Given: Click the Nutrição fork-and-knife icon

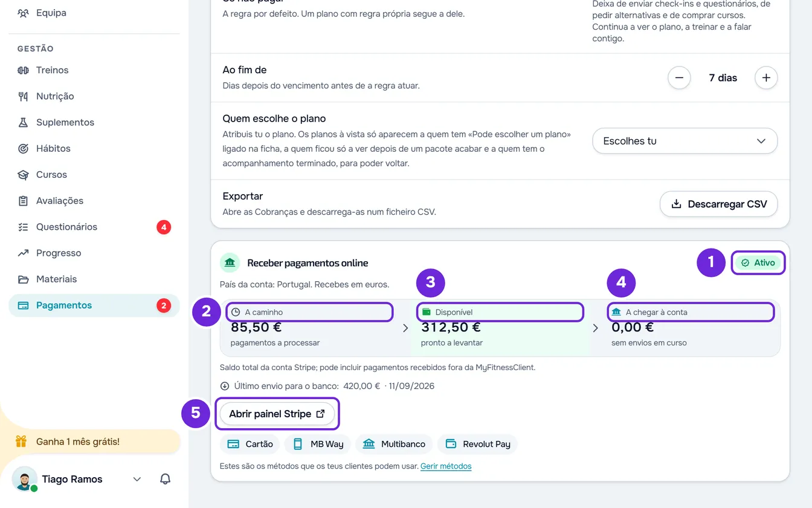Looking at the screenshot, I should 23,96.
